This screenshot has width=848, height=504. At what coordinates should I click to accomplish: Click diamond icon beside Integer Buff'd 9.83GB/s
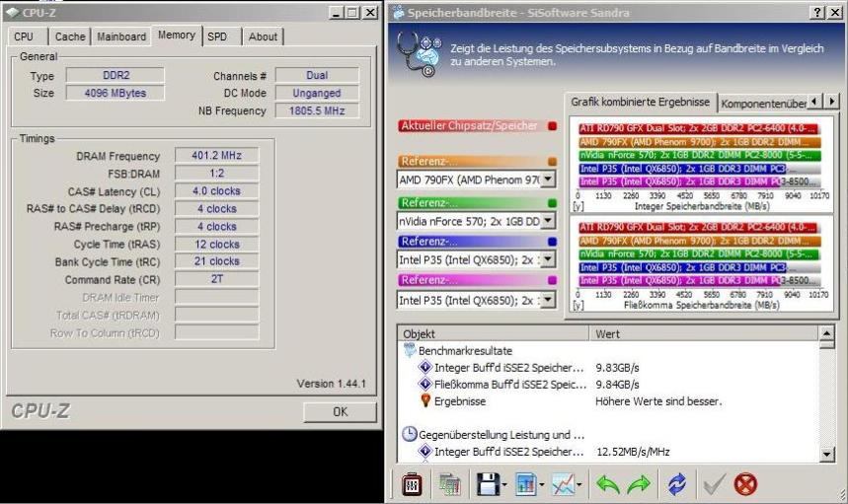(x=425, y=367)
